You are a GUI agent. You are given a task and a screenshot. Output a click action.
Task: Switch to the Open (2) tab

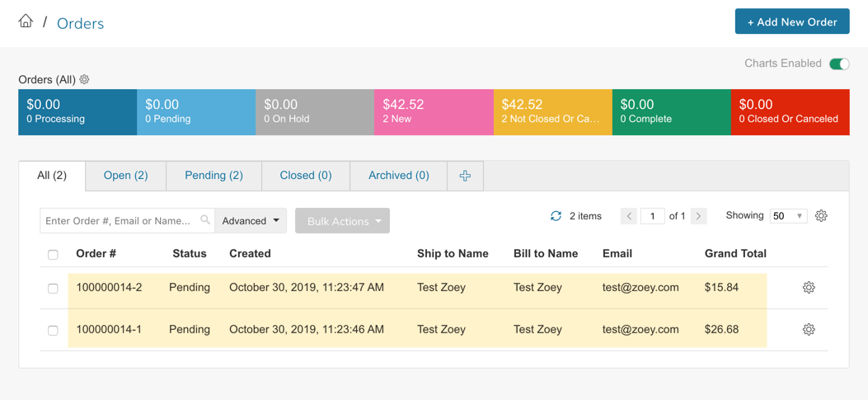(125, 176)
